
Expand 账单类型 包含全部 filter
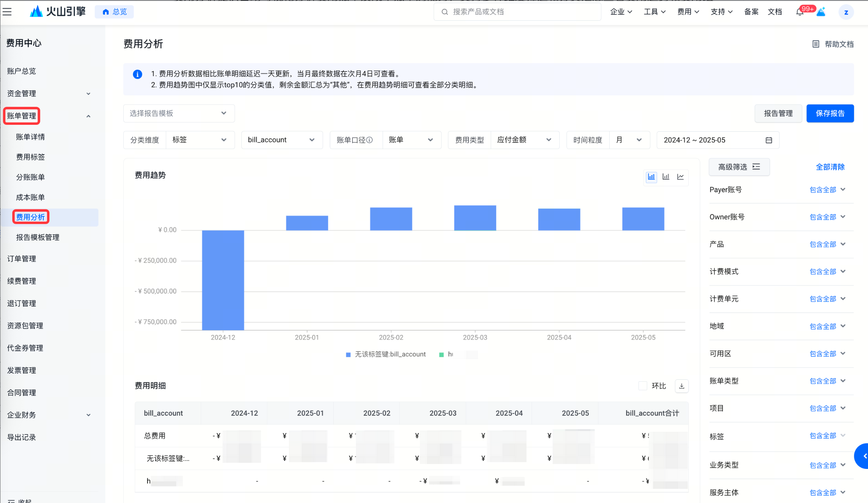click(x=827, y=381)
